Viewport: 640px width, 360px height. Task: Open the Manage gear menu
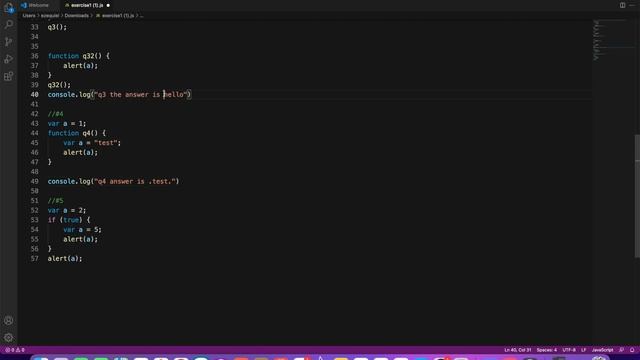click(x=9, y=338)
